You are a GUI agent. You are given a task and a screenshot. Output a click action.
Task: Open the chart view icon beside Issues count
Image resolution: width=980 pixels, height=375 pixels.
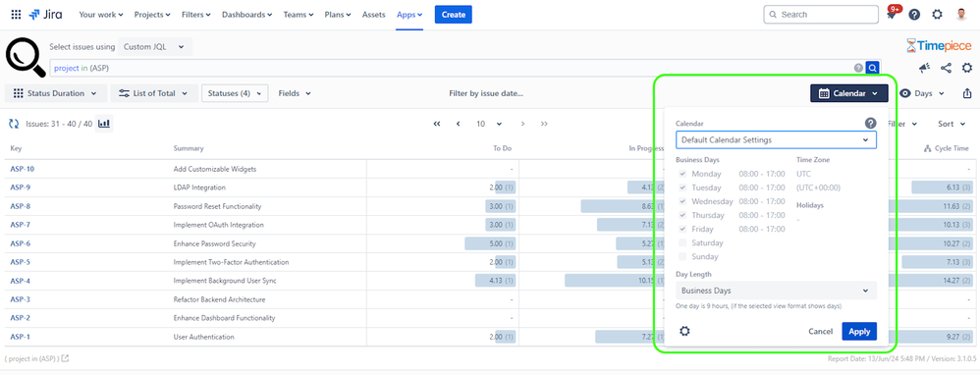[x=104, y=124]
